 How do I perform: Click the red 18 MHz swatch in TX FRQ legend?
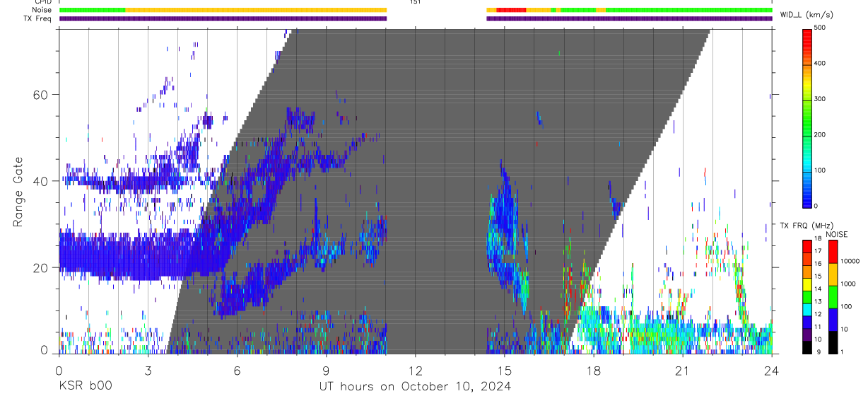(x=807, y=246)
